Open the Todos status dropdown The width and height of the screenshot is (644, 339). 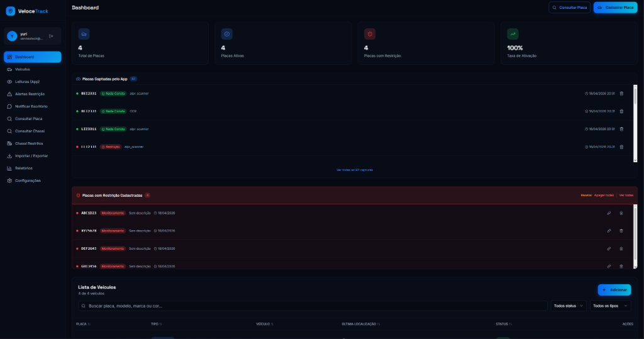569,306
